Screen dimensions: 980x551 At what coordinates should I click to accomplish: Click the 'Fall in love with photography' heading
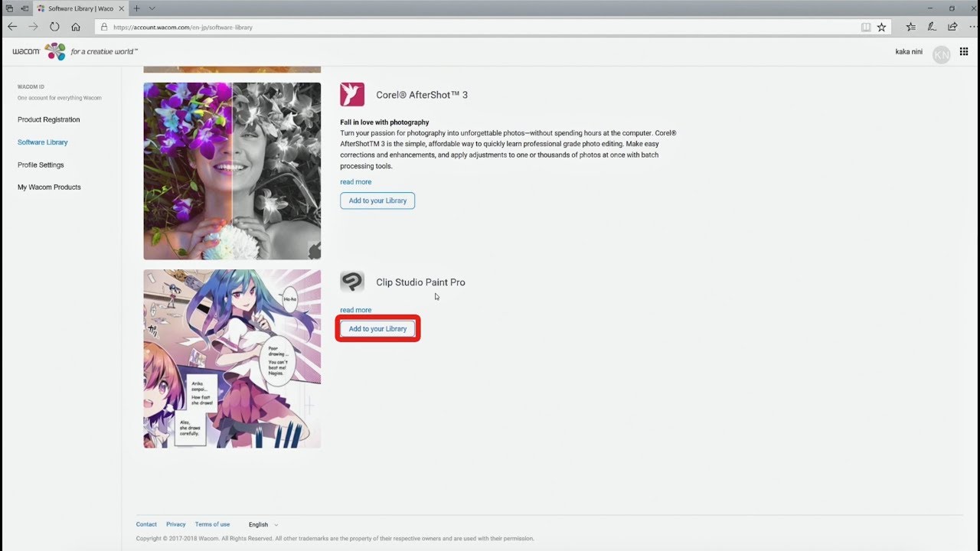384,122
